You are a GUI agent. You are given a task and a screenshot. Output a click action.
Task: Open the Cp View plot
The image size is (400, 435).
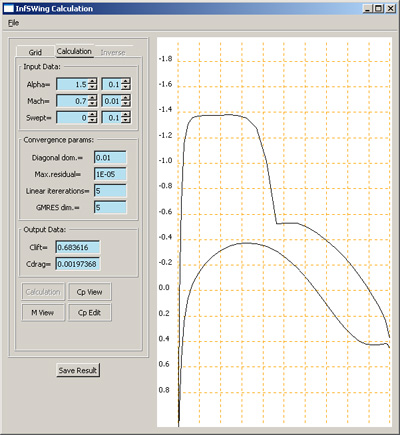[x=89, y=292]
